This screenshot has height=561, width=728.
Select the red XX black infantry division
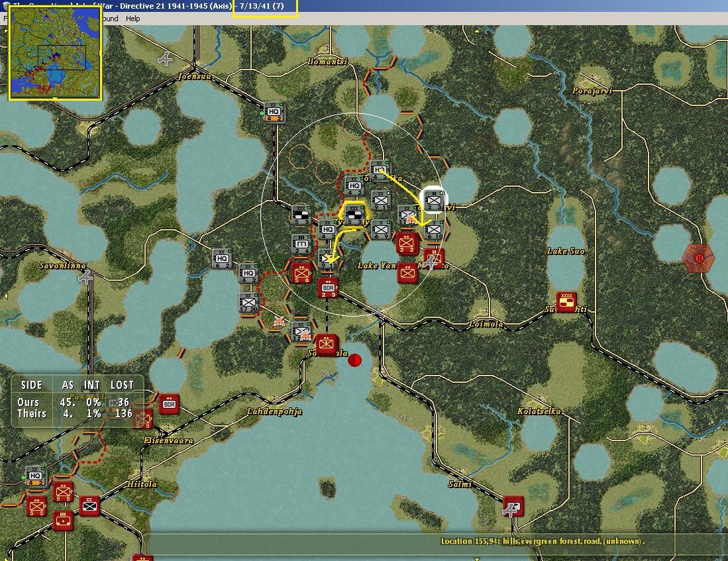click(89, 506)
